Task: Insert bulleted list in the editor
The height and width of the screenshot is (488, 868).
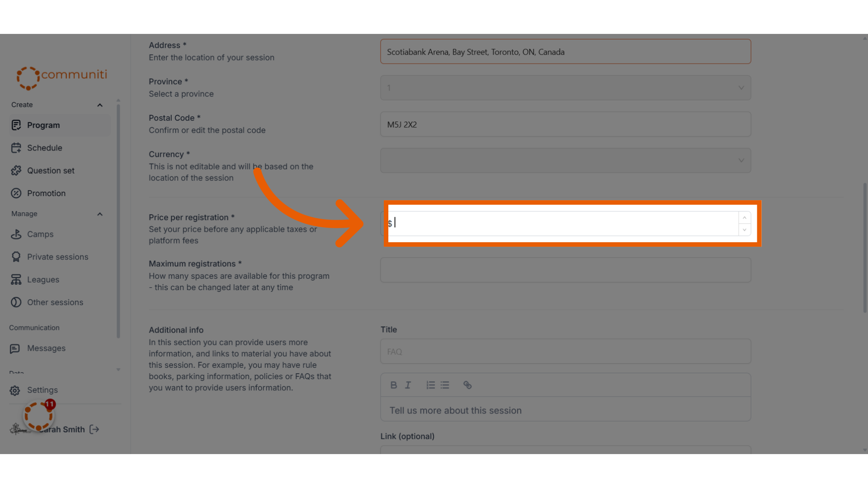Action: pyautogui.click(x=445, y=385)
